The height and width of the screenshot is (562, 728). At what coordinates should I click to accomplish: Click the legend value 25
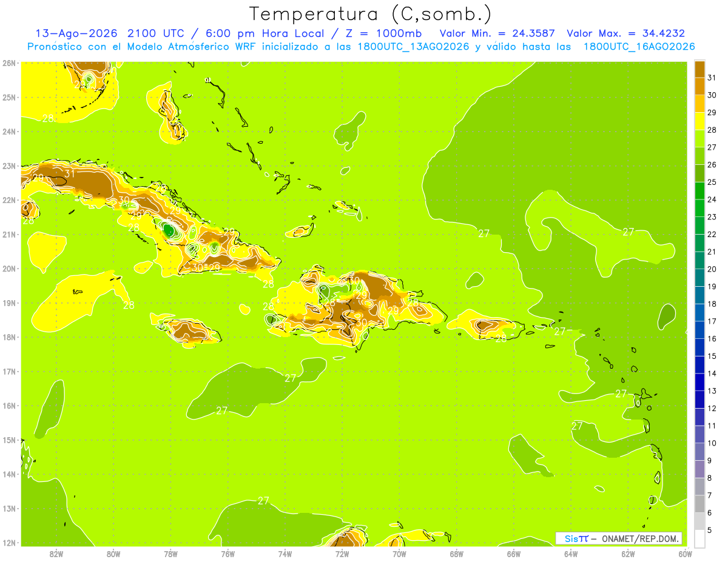pos(712,182)
